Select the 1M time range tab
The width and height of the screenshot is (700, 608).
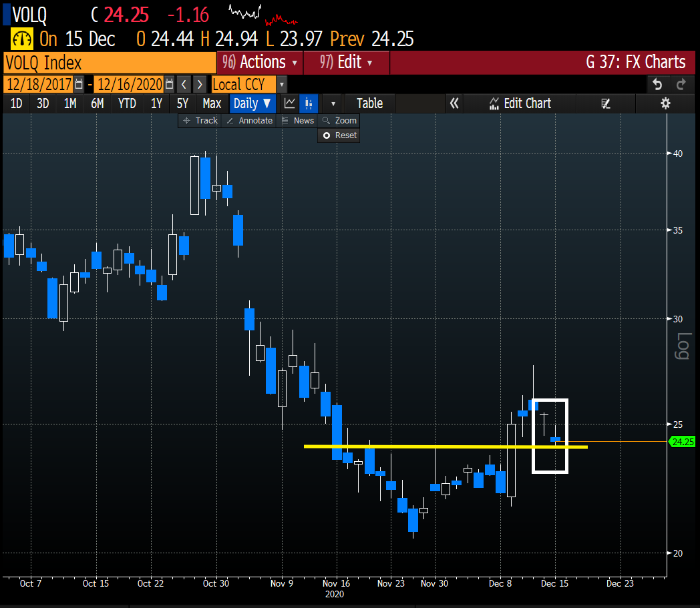coord(70,103)
